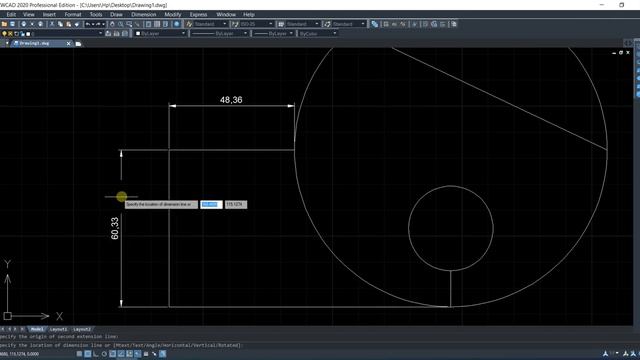Toggle Snap mode in status bar
The image size is (640, 360).
coord(79,354)
